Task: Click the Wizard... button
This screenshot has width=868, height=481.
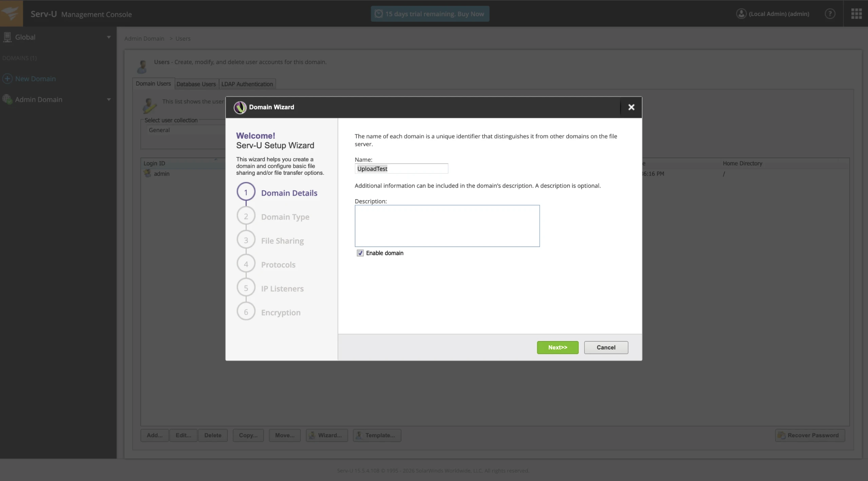Action: pos(327,435)
